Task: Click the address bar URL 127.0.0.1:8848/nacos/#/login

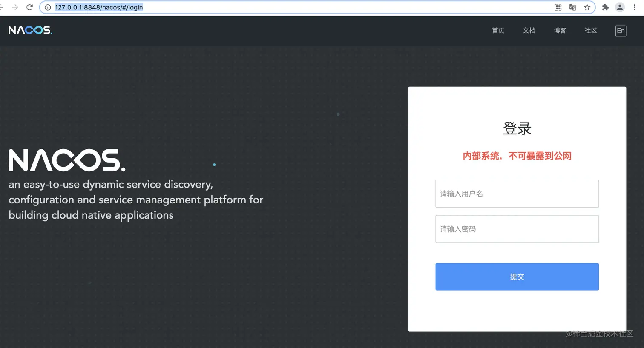Action: tap(99, 7)
